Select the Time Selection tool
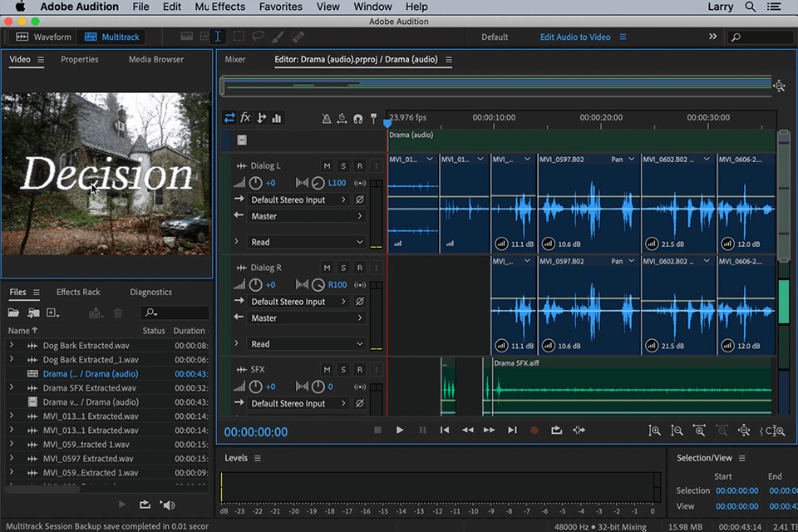The height and width of the screenshot is (532, 798). [x=217, y=37]
